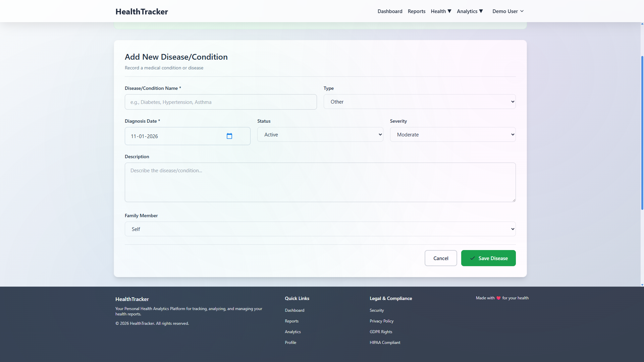Open the Status dropdown showing Active
644x362 pixels.
320,135
